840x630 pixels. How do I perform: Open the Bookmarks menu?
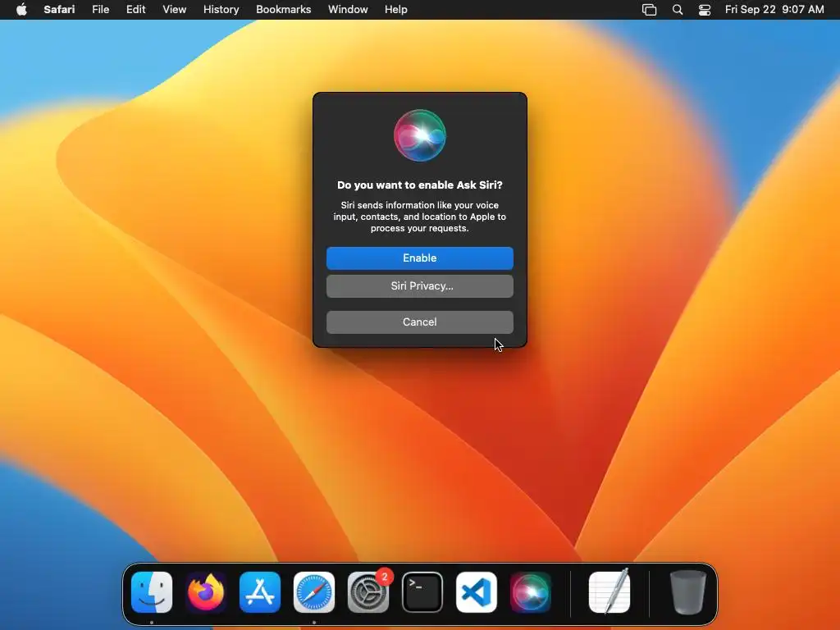[x=283, y=10]
